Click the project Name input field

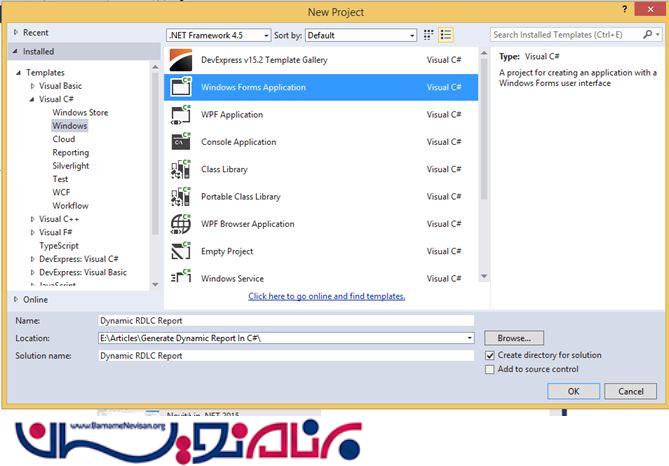[x=286, y=321]
